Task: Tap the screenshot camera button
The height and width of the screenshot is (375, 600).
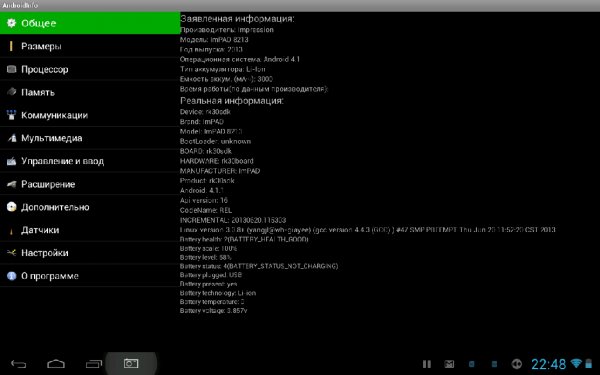Action: tap(131, 363)
